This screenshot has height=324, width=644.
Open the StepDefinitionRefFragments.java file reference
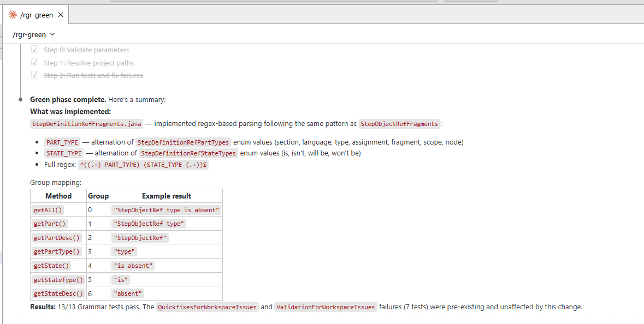coord(87,124)
